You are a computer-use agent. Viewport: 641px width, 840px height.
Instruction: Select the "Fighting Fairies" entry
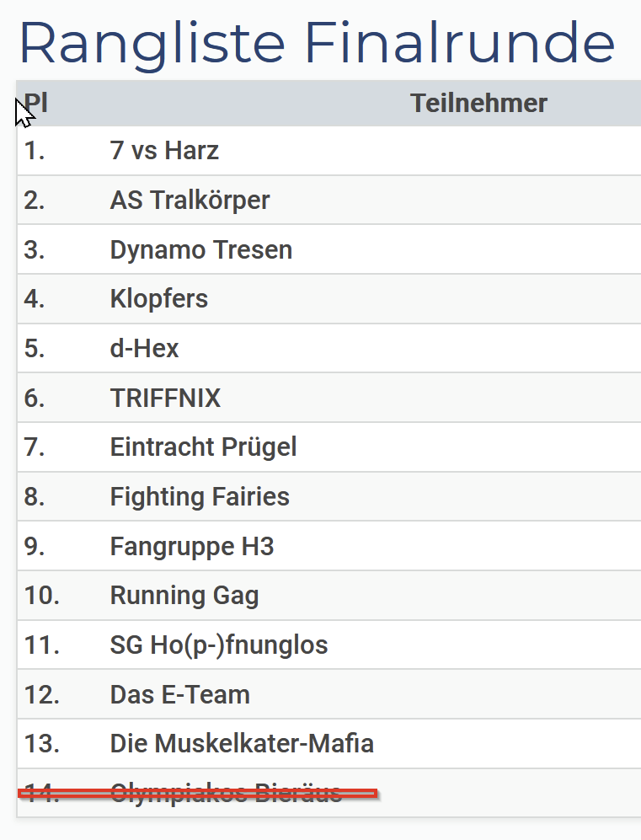coord(200,497)
